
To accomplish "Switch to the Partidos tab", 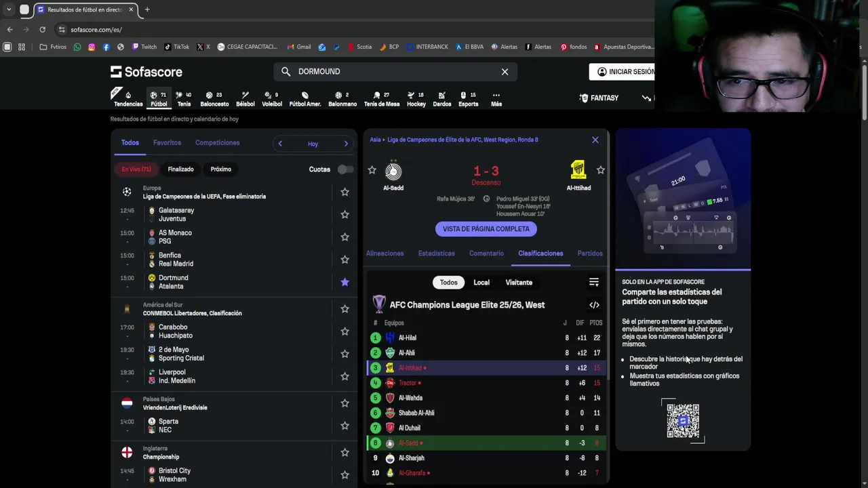I will [590, 253].
